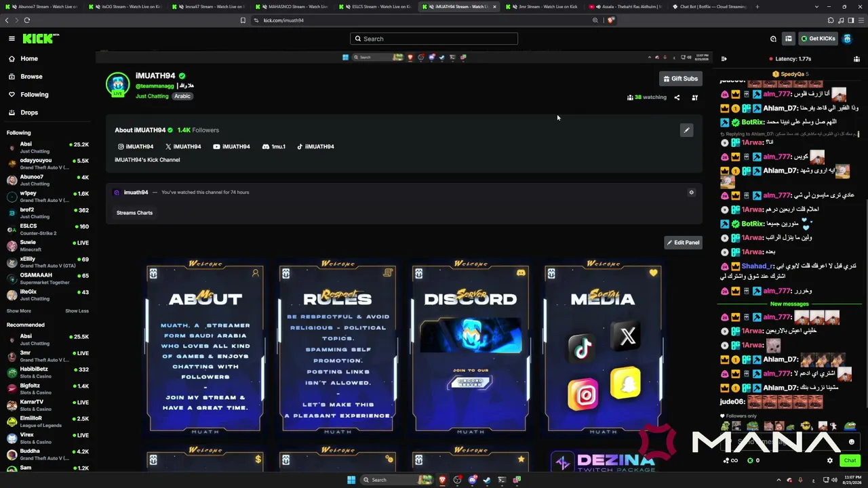This screenshot has width=868, height=488.
Task: Open the Kick sidebar hamburger menu
Action: 12,39
